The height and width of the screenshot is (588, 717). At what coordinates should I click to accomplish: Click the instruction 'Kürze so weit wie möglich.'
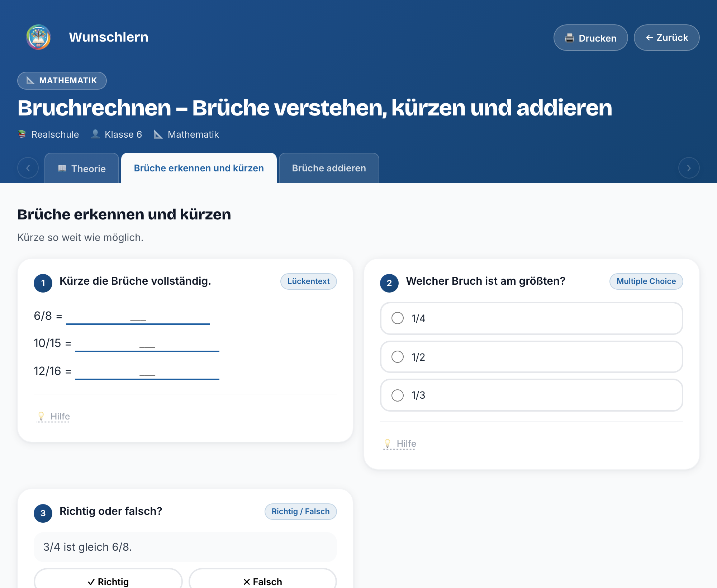pyautogui.click(x=80, y=238)
